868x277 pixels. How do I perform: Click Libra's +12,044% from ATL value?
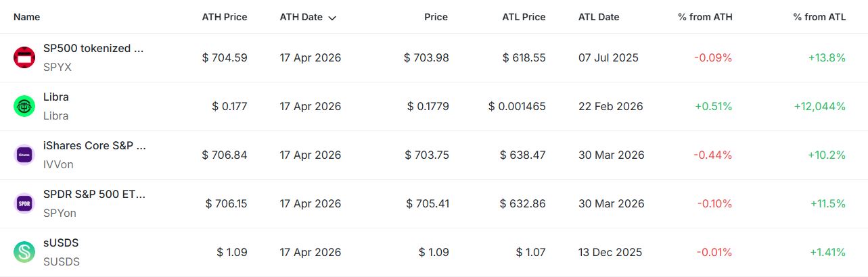coord(819,106)
